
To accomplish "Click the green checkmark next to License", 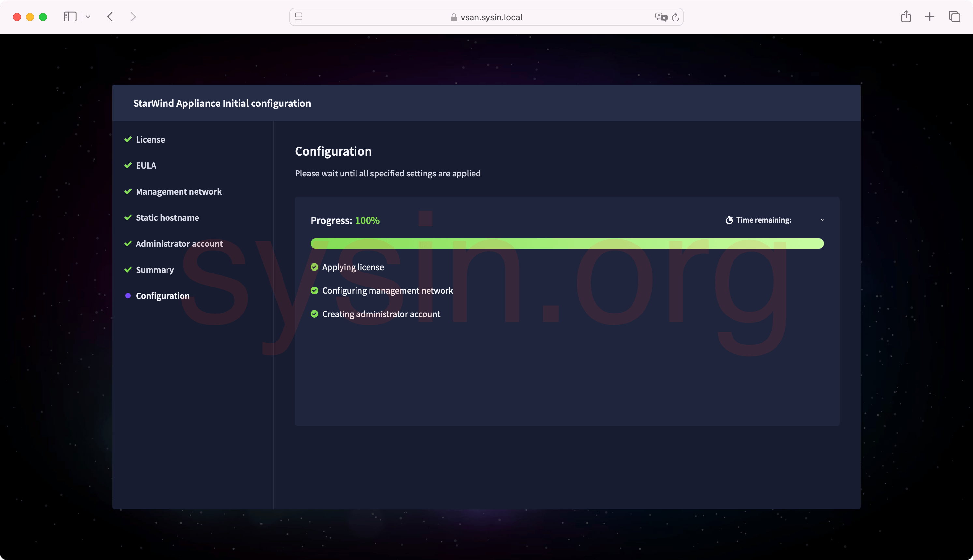I will (x=128, y=140).
